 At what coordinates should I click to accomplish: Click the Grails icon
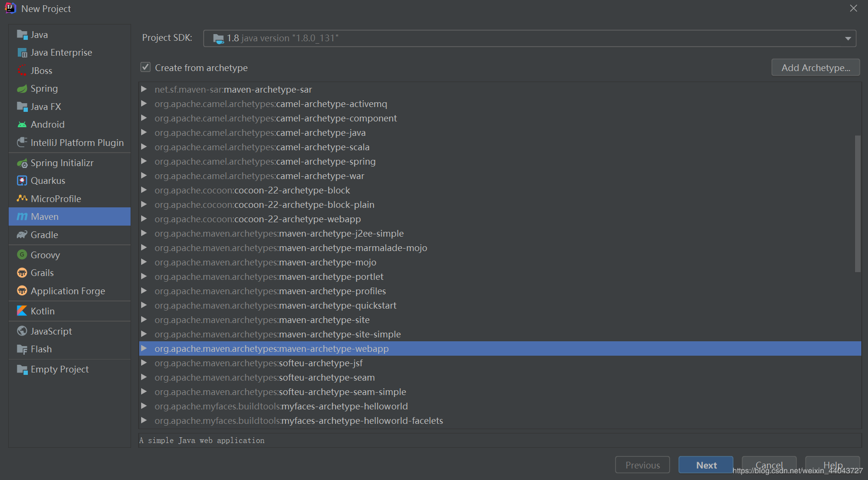pos(22,273)
